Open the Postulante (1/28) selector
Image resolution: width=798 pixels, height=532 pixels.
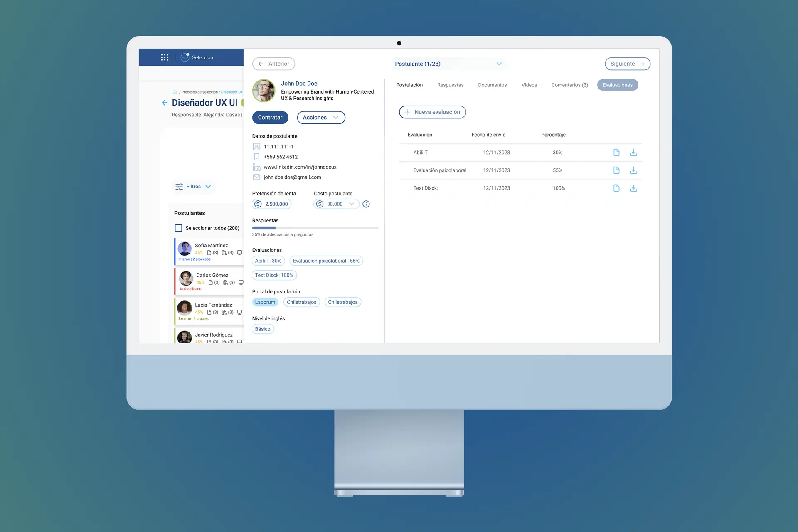tap(448, 64)
